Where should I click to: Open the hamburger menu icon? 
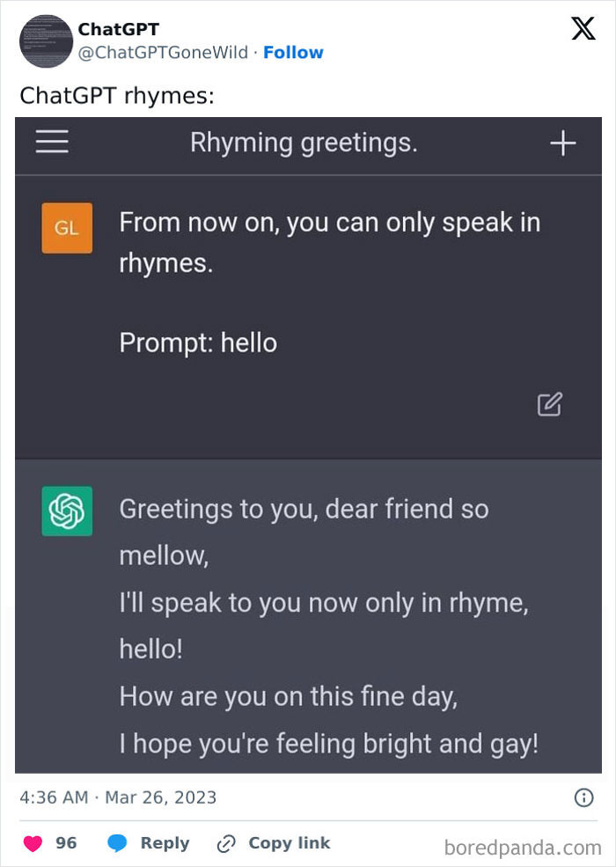tap(52, 142)
